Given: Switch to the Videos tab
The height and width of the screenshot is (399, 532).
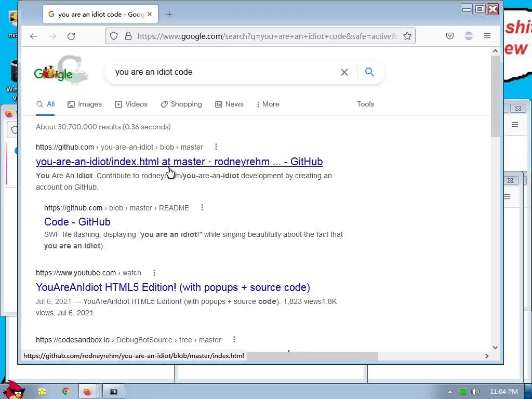Looking at the screenshot, I should click(131, 104).
